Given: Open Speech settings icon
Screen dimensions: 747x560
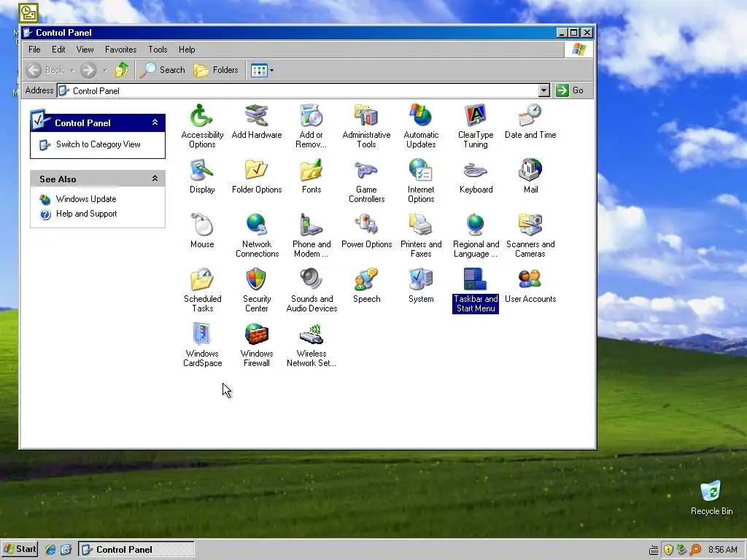Looking at the screenshot, I should tap(366, 280).
